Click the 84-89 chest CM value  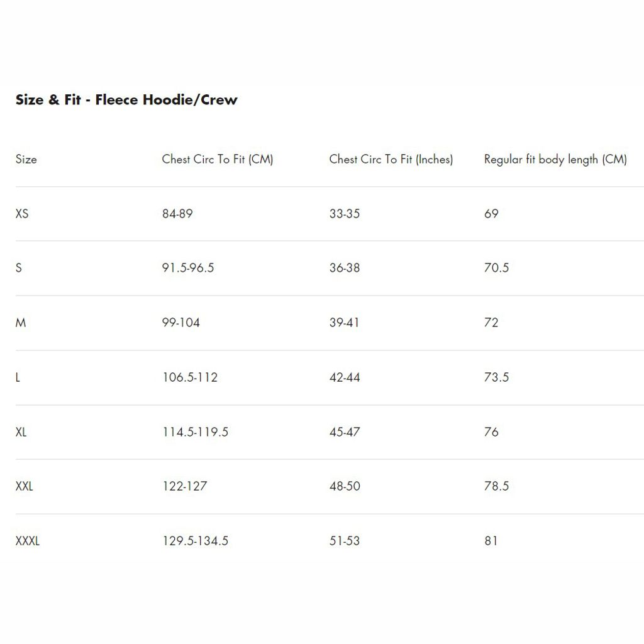[x=177, y=214]
